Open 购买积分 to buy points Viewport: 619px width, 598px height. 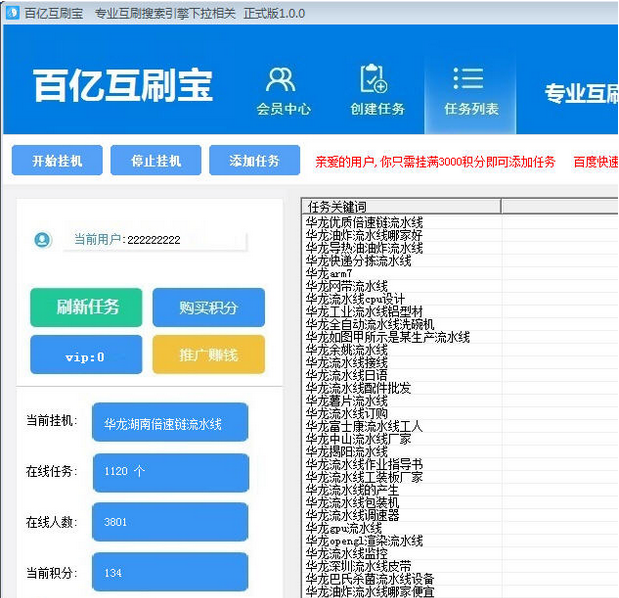coord(209,307)
